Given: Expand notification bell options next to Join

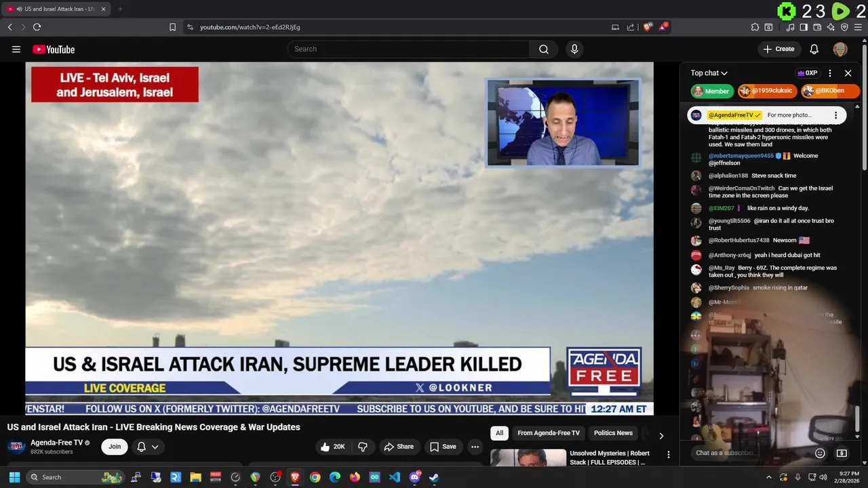Looking at the screenshot, I should (x=147, y=447).
